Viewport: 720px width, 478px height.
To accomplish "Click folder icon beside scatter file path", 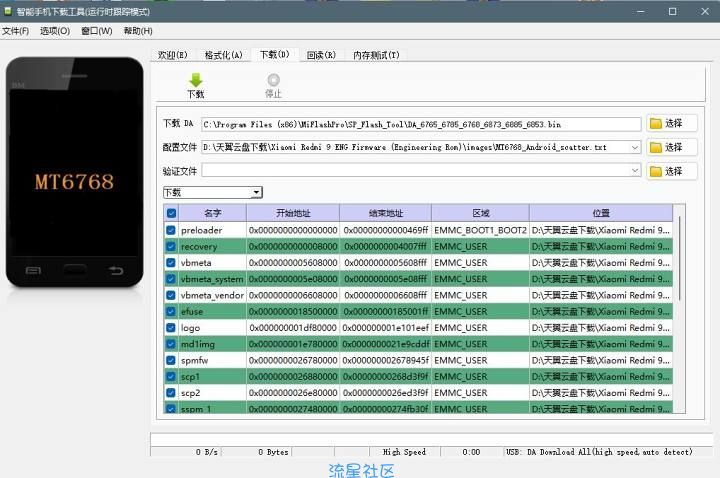I will point(656,147).
